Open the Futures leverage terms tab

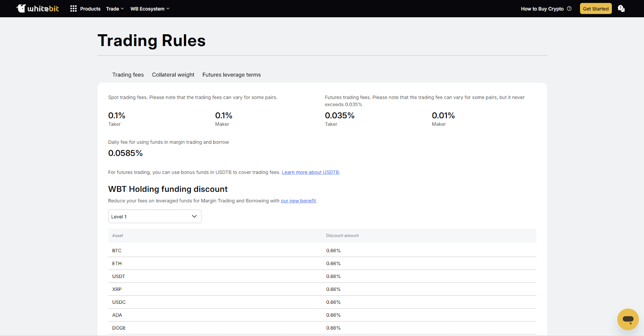[x=231, y=75]
